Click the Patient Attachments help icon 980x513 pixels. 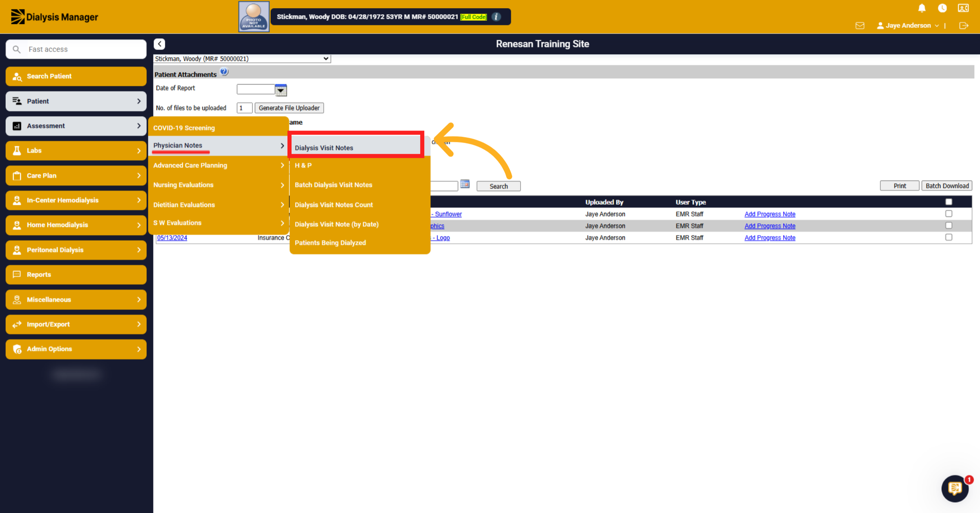(x=224, y=72)
